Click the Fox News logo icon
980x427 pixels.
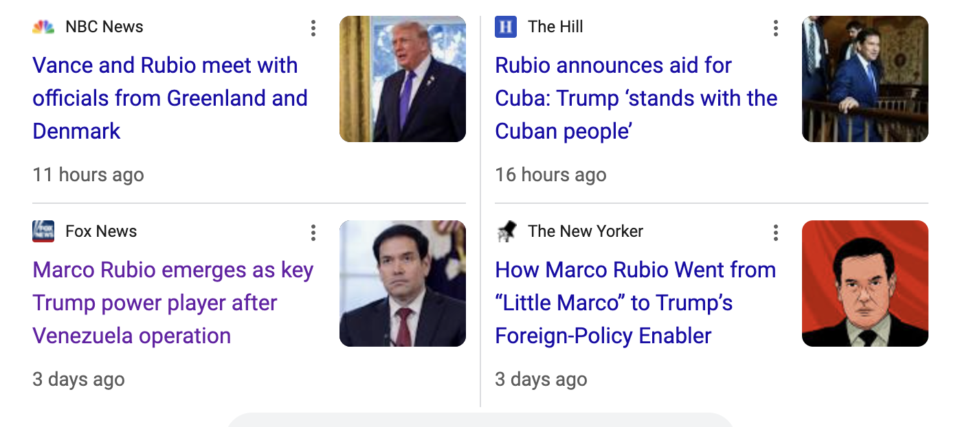pyautogui.click(x=43, y=232)
